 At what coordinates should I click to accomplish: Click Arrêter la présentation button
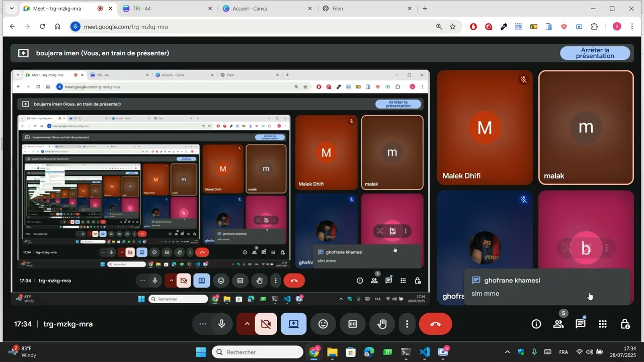tap(595, 53)
